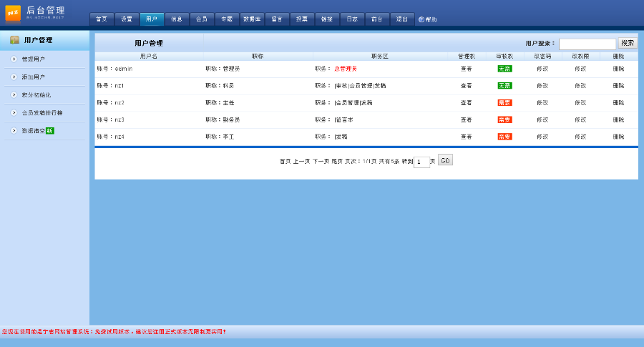Click the 首页 pagination link
Screen dimensions: 644x347
(285, 162)
